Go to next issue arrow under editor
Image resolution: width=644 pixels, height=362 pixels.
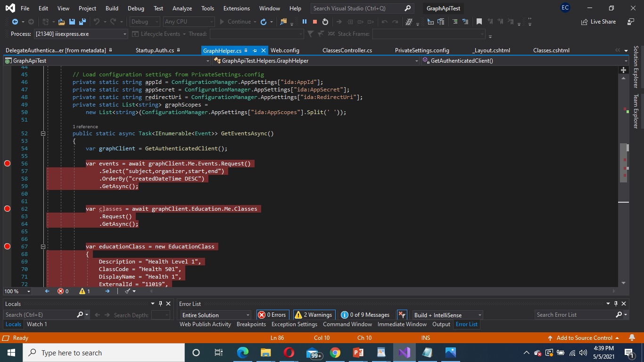pos(107,291)
